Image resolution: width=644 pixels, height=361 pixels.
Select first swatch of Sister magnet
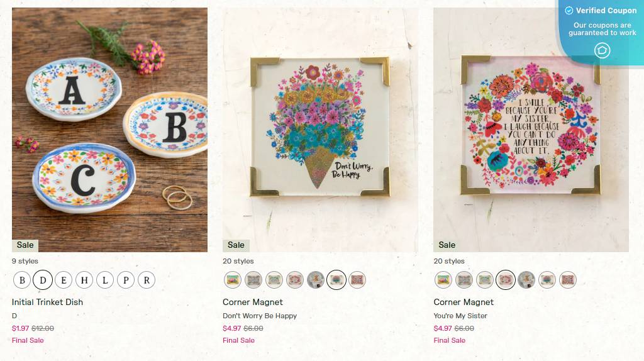(x=443, y=280)
